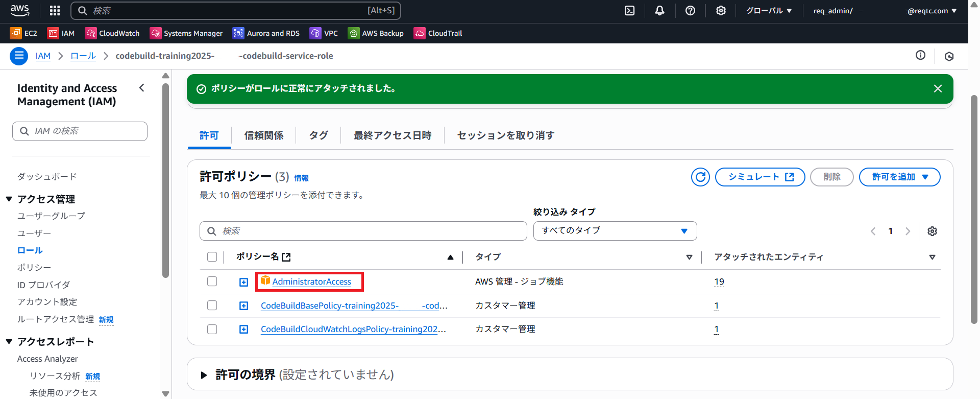Toggle the hamburger navigation menu
Image resolution: width=980 pixels, height=399 pixels.
[x=19, y=56]
